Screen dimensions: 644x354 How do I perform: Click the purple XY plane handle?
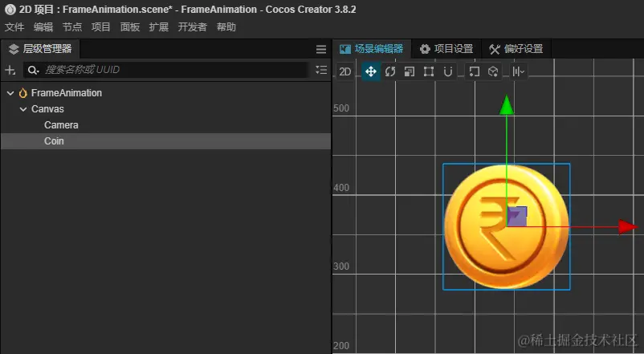click(x=517, y=217)
